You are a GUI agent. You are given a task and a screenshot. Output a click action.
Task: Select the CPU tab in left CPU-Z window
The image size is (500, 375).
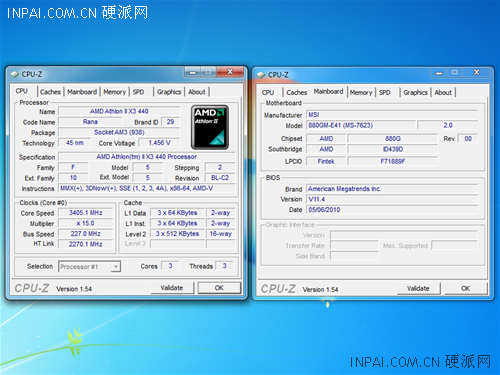22,91
